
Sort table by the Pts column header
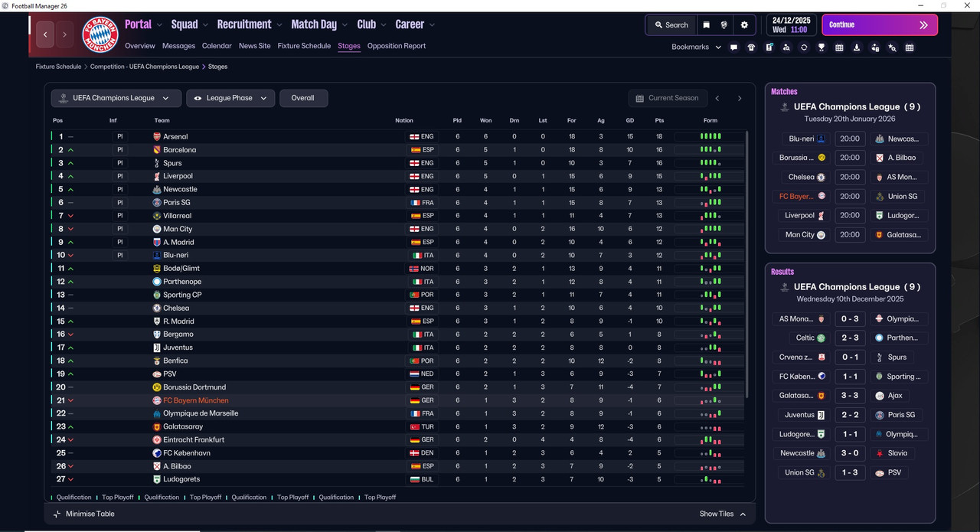pos(659,120)
